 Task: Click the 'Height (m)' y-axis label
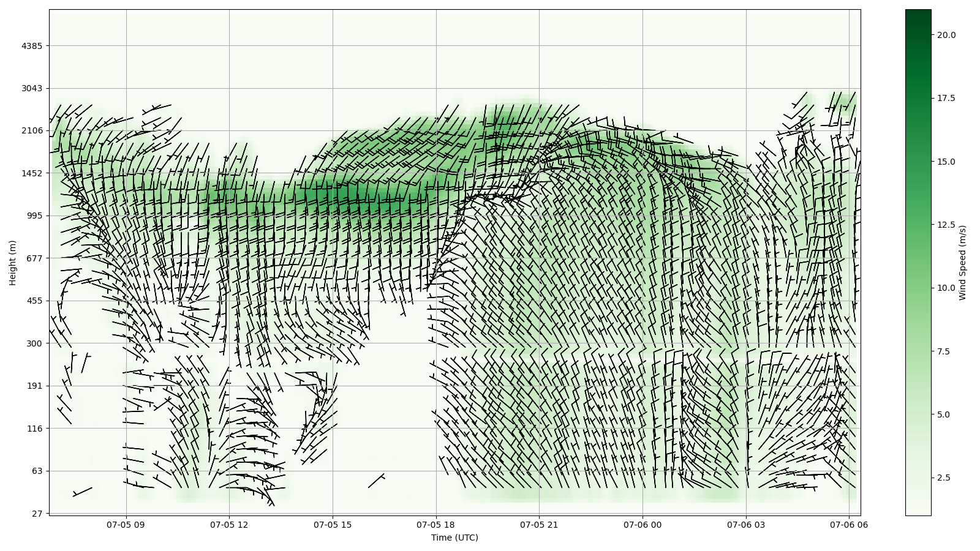pos(12,263)
